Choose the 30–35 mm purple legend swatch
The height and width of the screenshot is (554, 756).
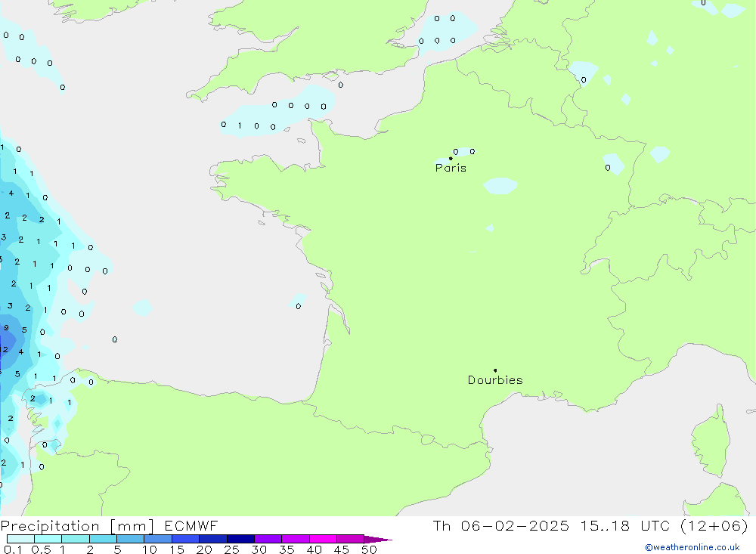coord(268,539)
